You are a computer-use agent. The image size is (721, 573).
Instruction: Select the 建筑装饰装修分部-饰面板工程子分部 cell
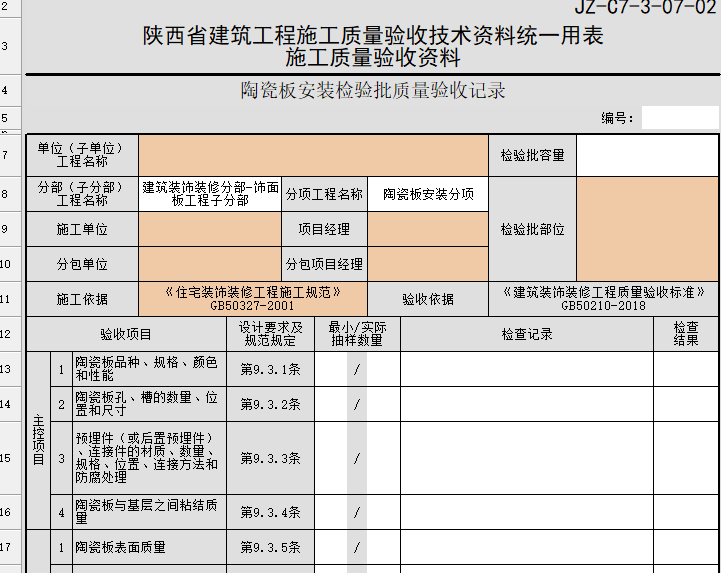[210, 194]
